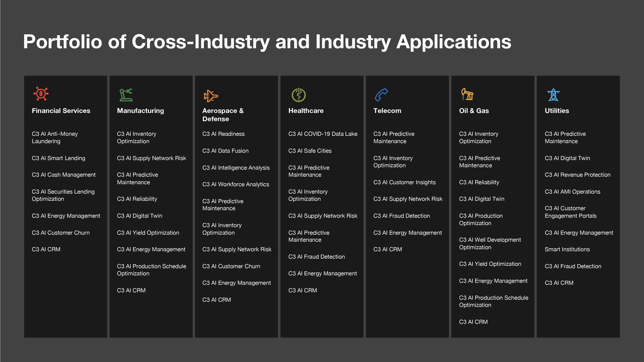Click C3 AI Smart Lending

[x=58, y=158]
